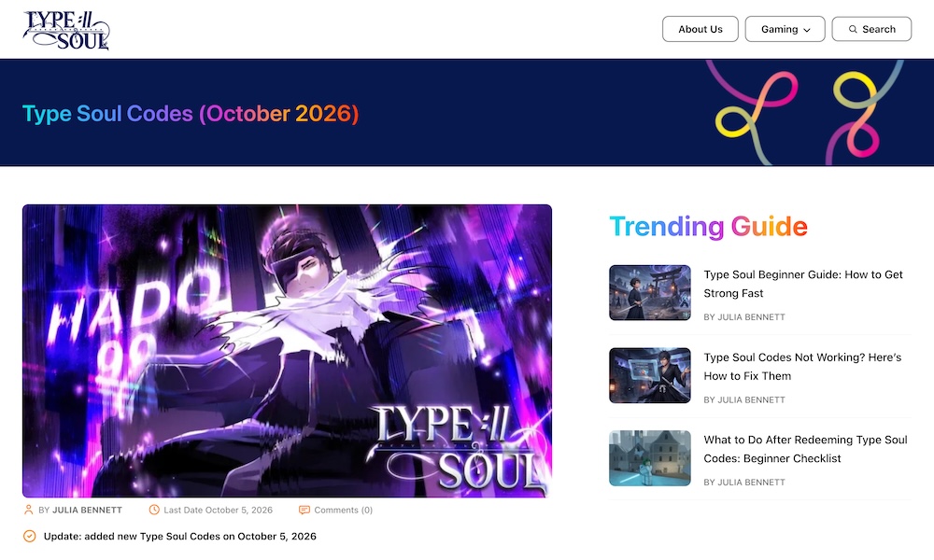Click the magnifier icon in Search button
Image resolution: width=934 pixels, height=560 pixels.
point(853,29)
